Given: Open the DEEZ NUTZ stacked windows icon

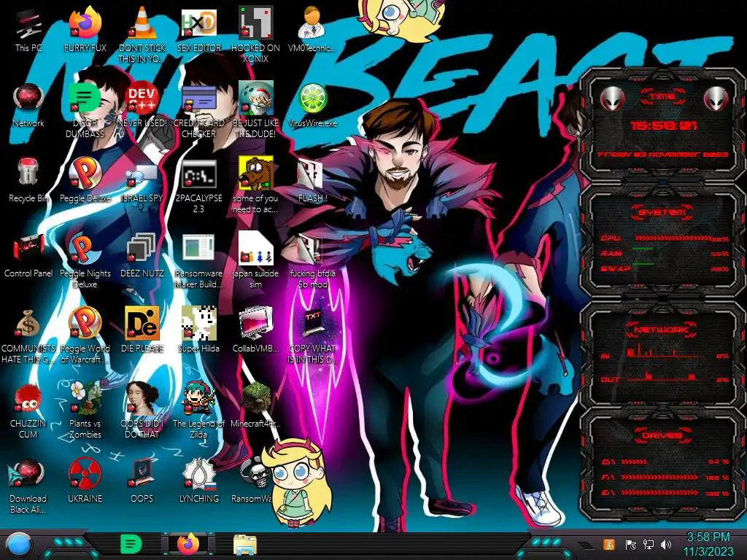Looking at the screenshot, I should coord(142,255).
